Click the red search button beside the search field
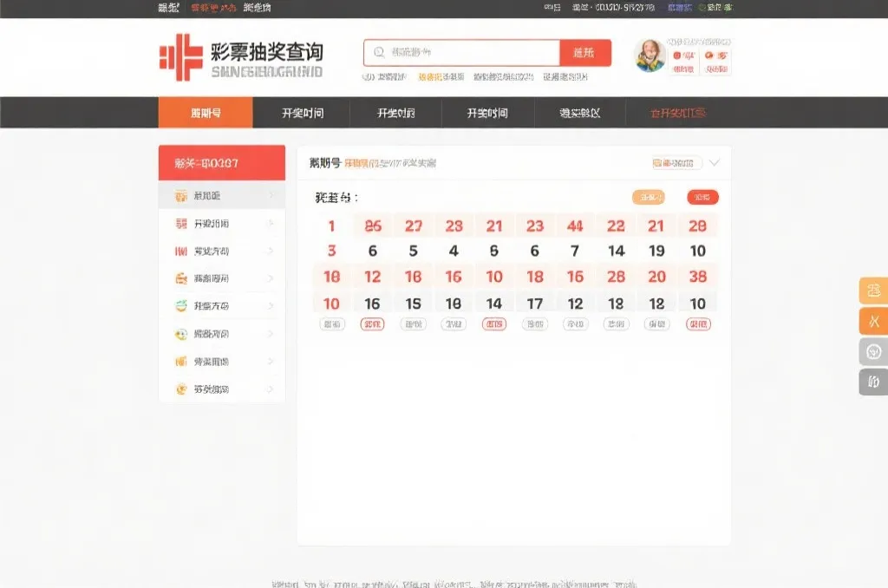Screen dimensions: 888x588 (585, 52)
